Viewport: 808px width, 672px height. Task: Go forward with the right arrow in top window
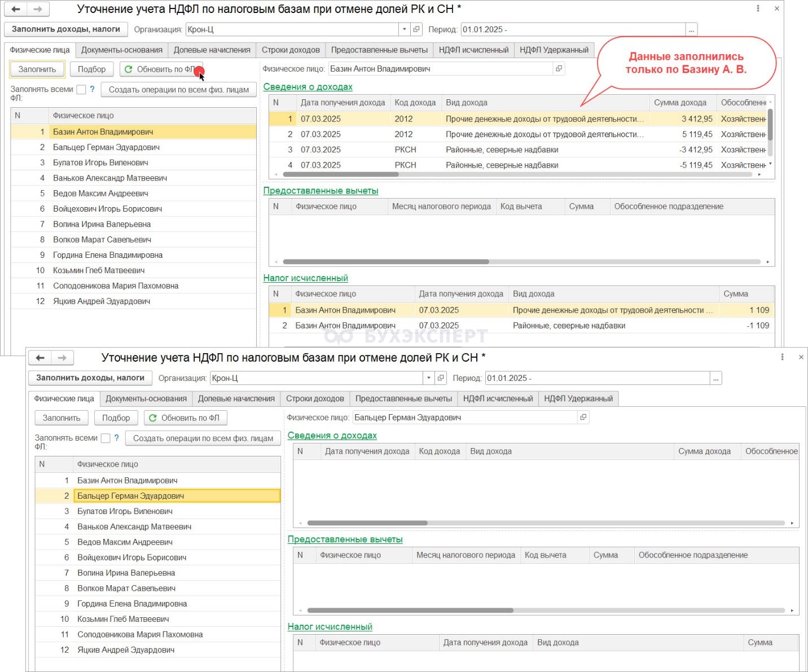(38, 9)
